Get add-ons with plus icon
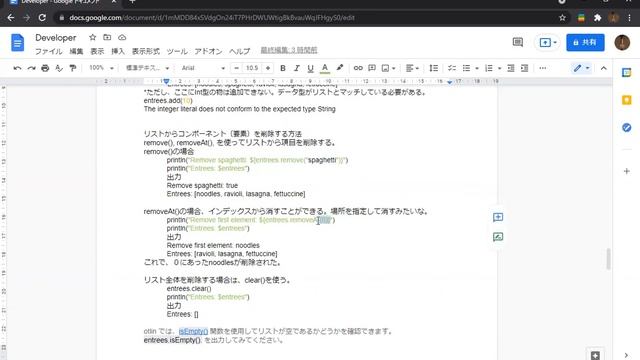 (x=627, y=171)
